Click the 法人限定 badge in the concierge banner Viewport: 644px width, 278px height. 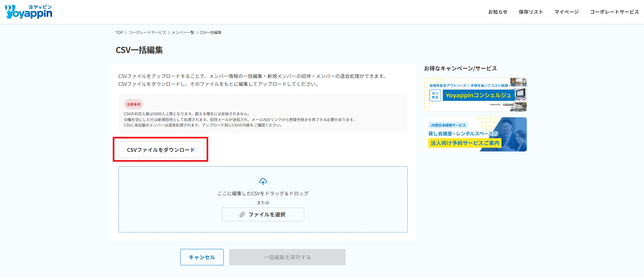point(435,95)
